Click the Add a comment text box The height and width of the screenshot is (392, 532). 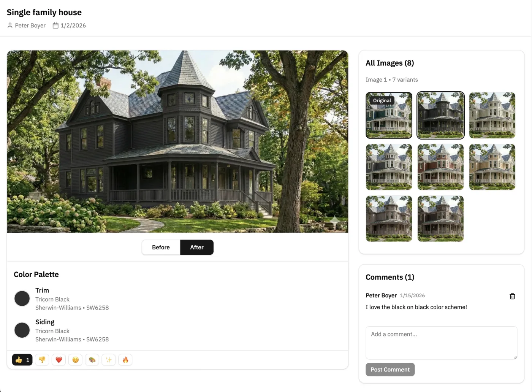[442, 343]
